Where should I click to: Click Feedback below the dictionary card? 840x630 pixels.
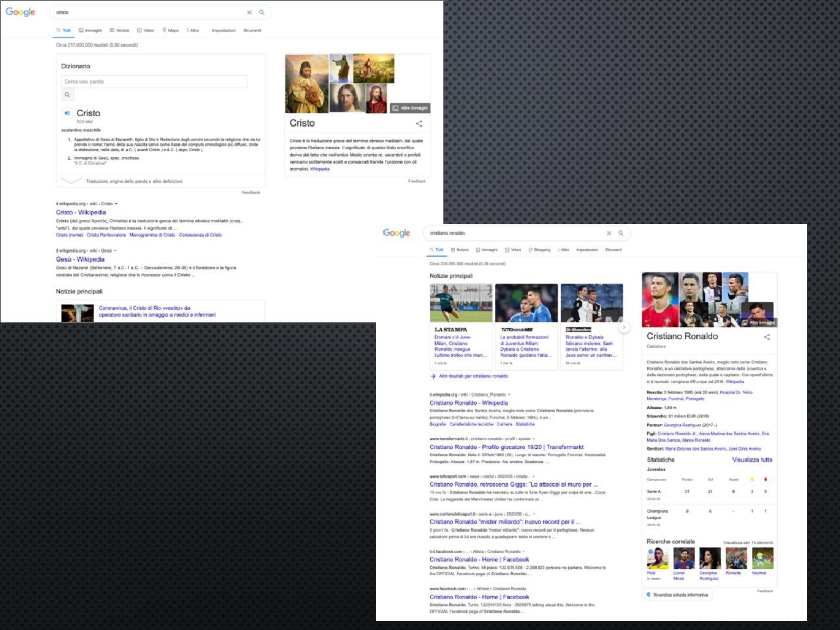tap(251, 193)
